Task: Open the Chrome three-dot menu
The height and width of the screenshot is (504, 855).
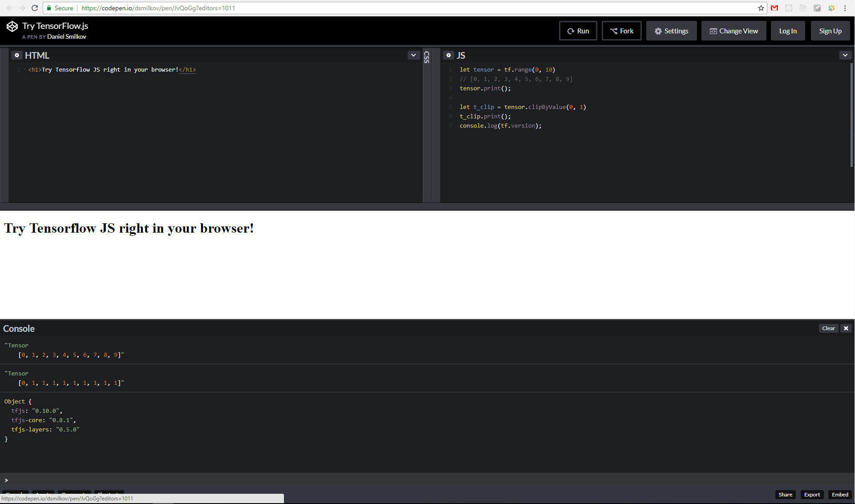Action: click(x=845, y=8)
